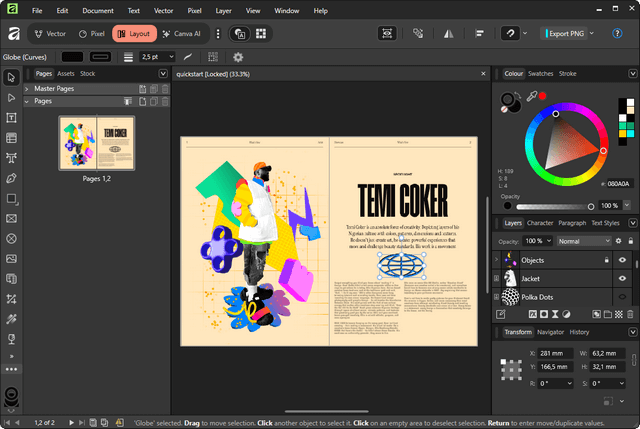Toggle the grid view toolbar button
This screenshot has width=640, height=429.
(261, 34)
